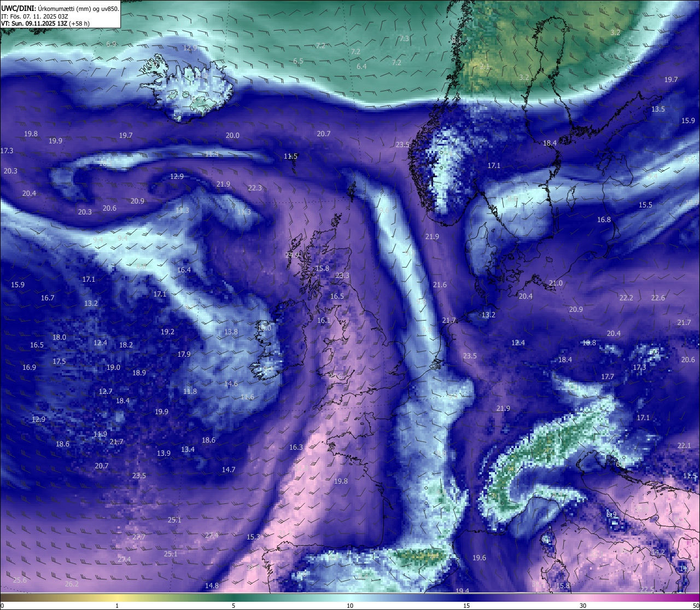Click the map value '12.7'
Image resolution: width=700 pixels, height=610 pixels.
106,391
